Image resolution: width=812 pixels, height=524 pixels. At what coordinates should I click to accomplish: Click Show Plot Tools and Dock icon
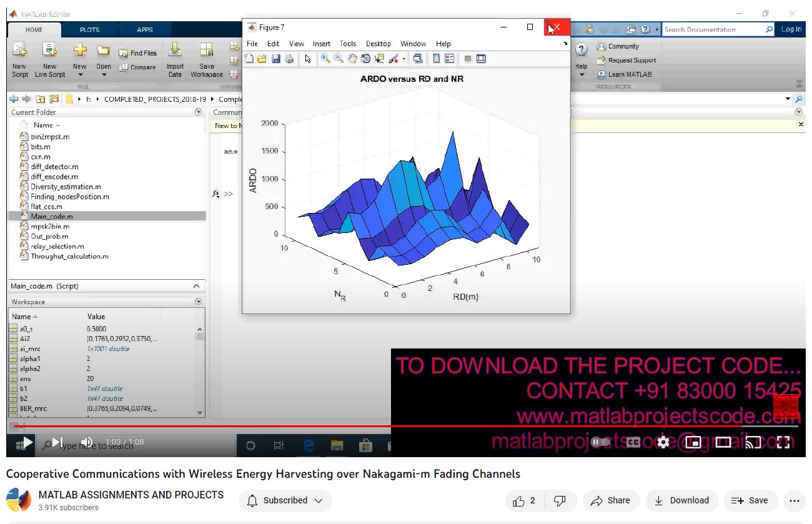481,59
